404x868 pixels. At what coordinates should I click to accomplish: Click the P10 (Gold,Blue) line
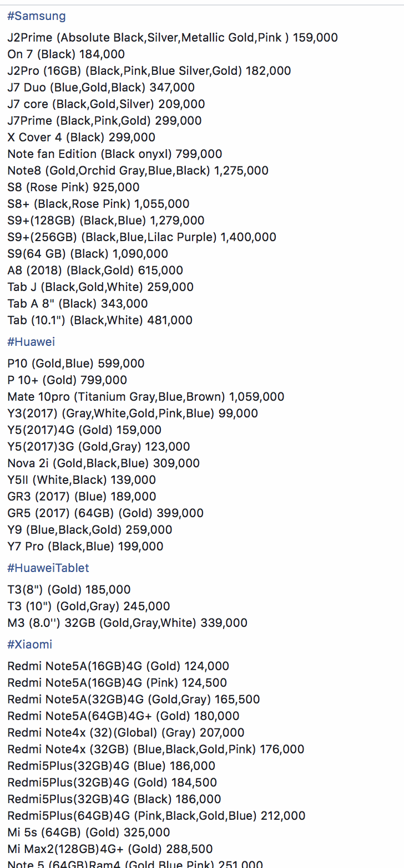pos(76,364)
